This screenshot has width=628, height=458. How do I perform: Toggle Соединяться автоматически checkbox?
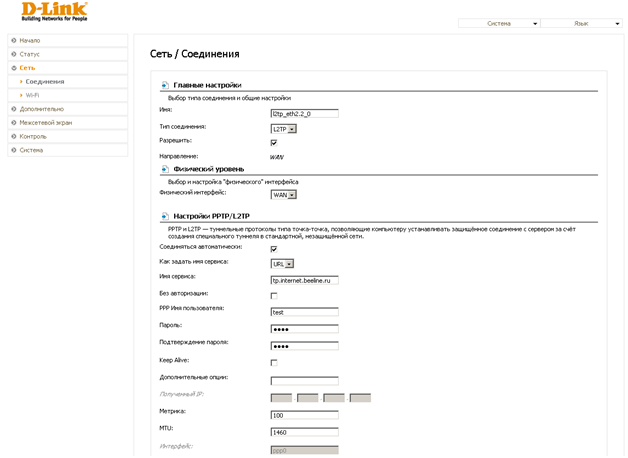pyautogui.click(x=274, y=249)
